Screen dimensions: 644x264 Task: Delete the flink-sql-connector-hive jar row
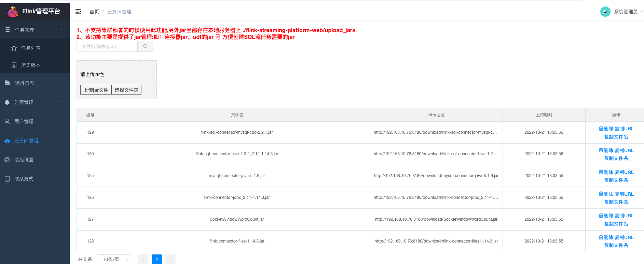click(x=606, y=150)
